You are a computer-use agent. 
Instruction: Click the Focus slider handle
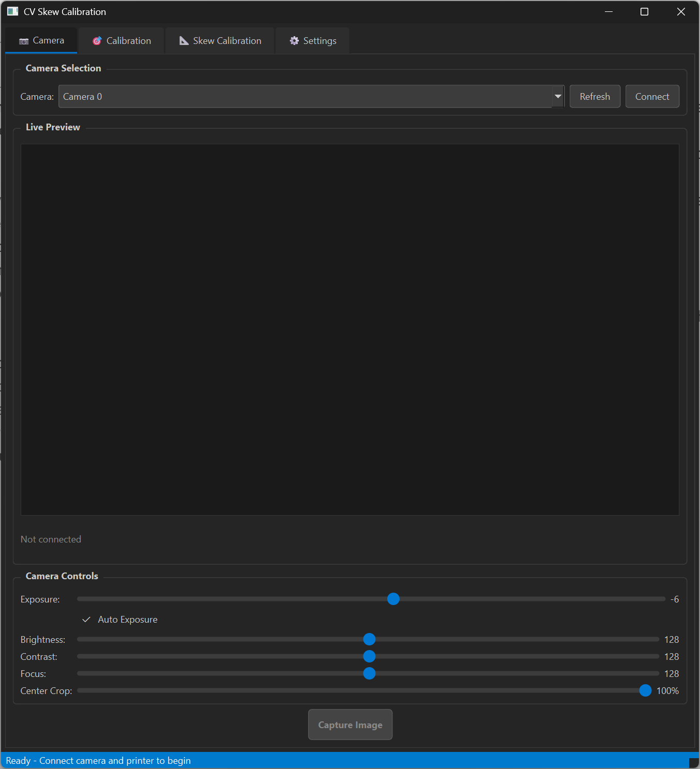tap(369, 674)
